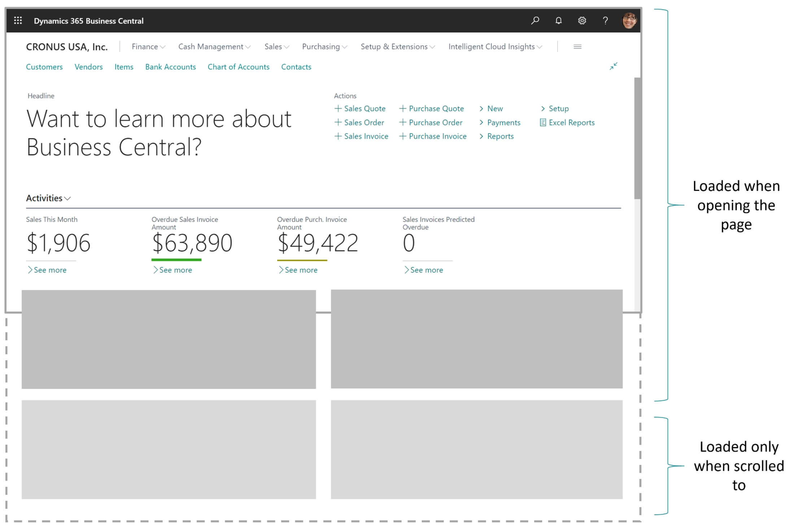
Task: Open the app launcher waffle icon
Action: tap(18, 21)
